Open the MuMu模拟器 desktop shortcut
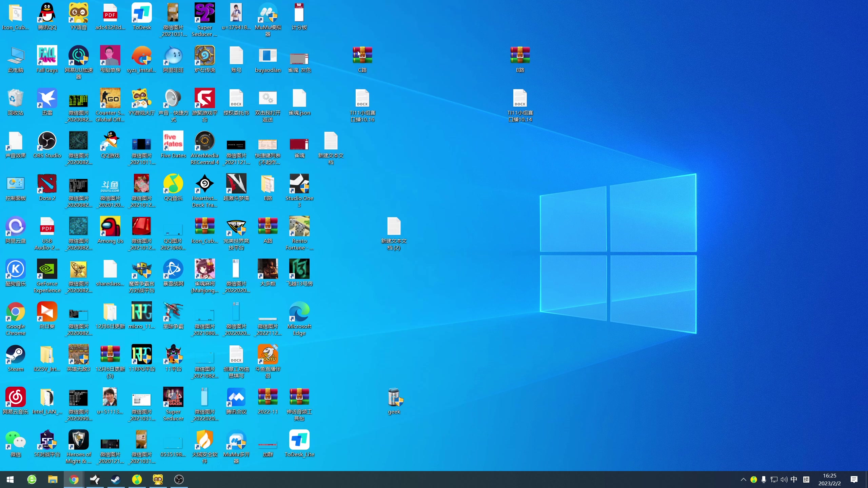The height and width of the screenshot is (488, 868). pos(268,20)
